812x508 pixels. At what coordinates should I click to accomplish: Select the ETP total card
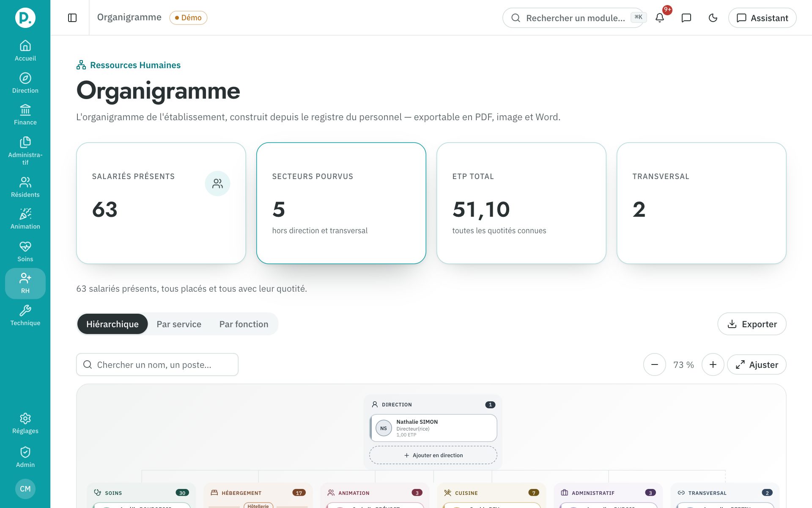click(521, 203)
